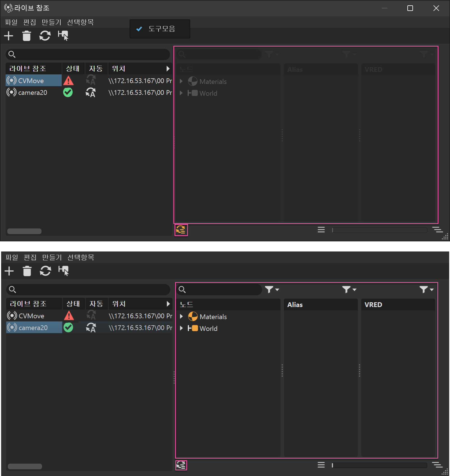
Task: Open the filter dropdown above VRED column
Action: tap(426, 289)
